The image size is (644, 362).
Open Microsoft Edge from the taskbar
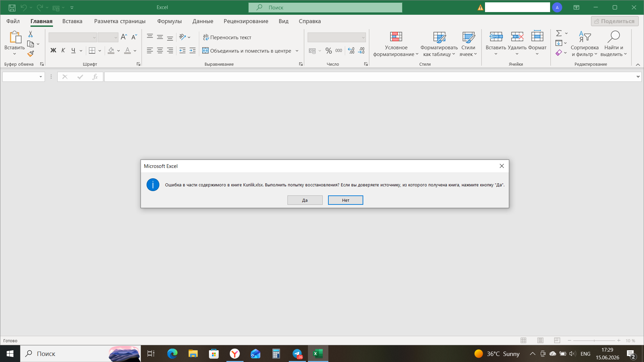172,354
